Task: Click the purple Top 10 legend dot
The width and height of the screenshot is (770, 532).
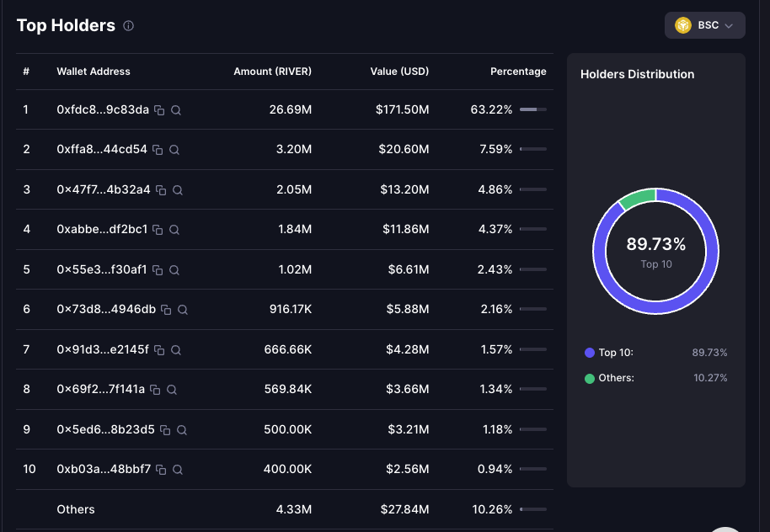Action: point(590,353)
